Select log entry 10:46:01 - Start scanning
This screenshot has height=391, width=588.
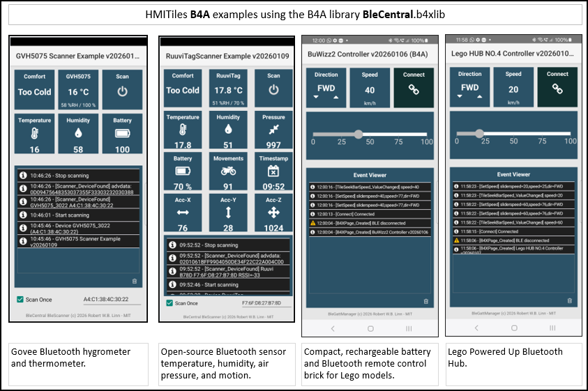[78, 215]
